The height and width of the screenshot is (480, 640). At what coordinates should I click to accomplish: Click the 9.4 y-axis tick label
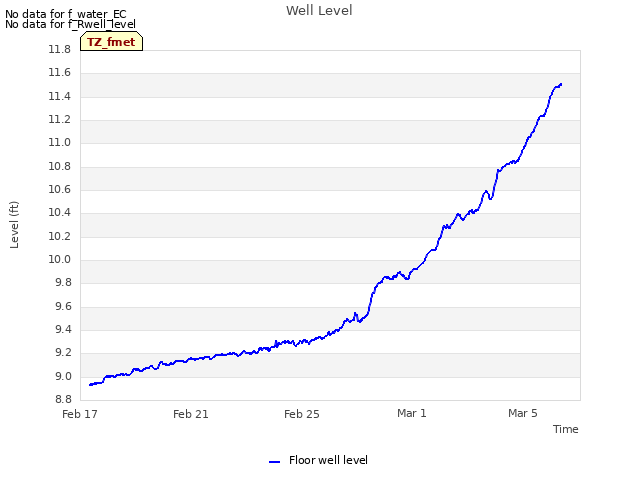63,329
